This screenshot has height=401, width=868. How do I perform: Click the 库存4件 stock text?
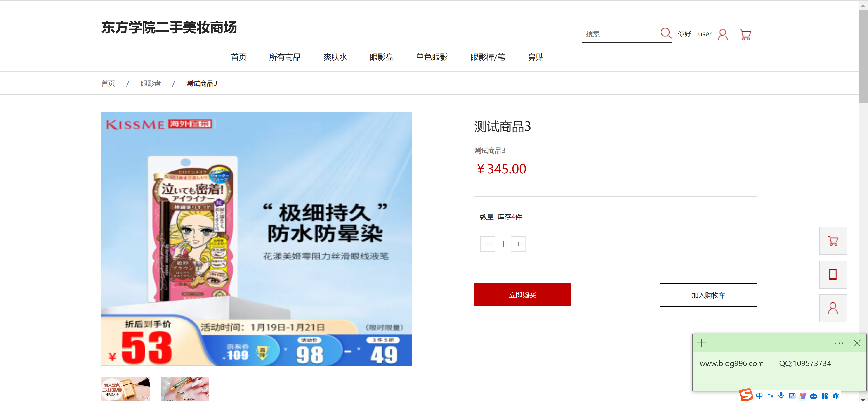(x=509, y=217)
